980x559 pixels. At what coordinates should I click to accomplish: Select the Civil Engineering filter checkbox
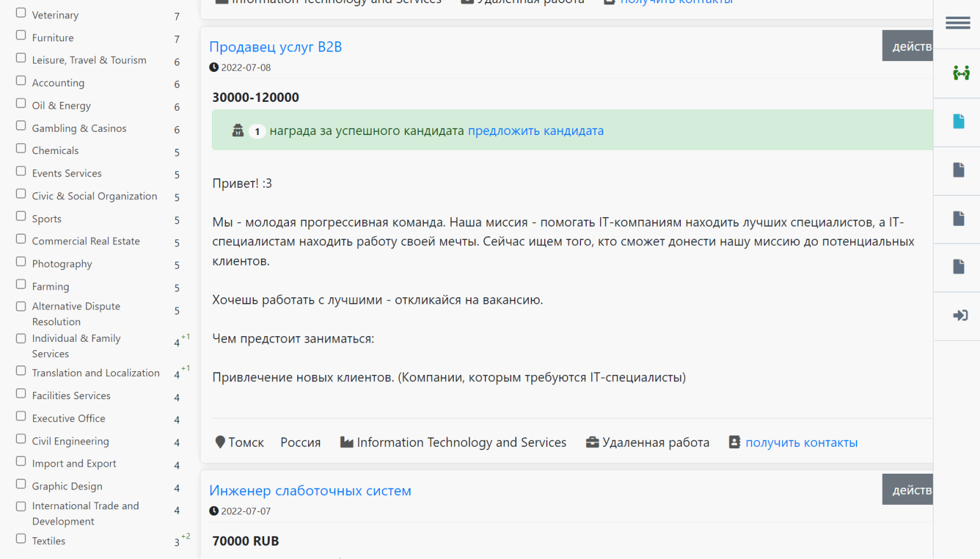21,439
